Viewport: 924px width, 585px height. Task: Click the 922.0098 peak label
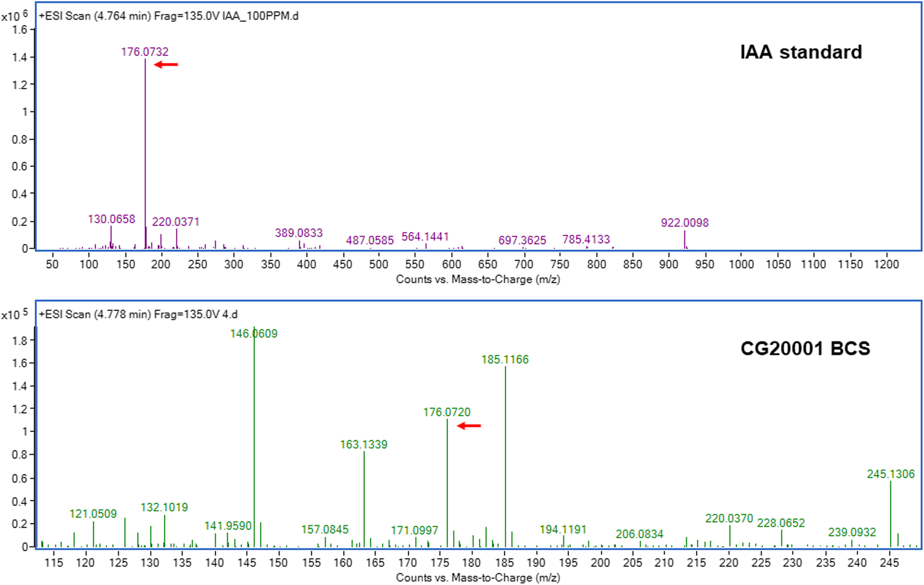click(x=685, y=223)
